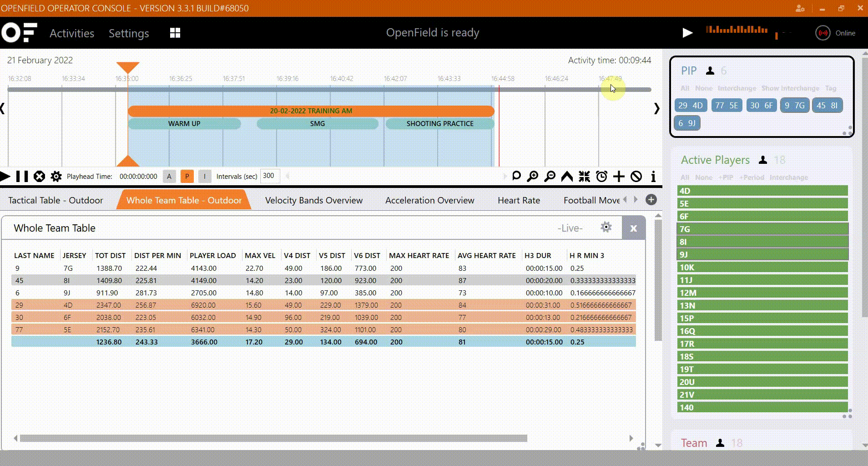The width and height of the screenshot is (868, 466).
Task: Switch to Tactical Table - Outdoor tab
Action: pyautogui.click(x=56, y=200)
